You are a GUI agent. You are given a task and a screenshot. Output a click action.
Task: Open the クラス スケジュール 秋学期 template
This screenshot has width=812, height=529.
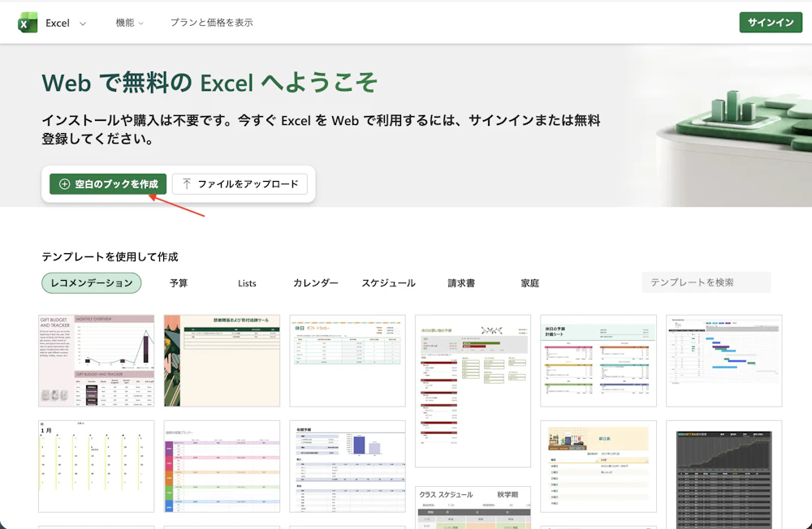click(x=473, y=507)
